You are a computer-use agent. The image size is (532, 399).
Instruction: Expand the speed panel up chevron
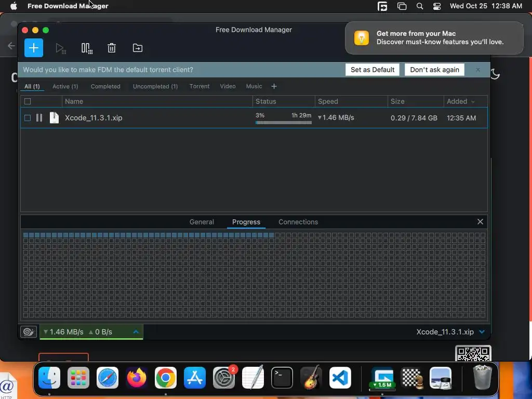point(136,331)
